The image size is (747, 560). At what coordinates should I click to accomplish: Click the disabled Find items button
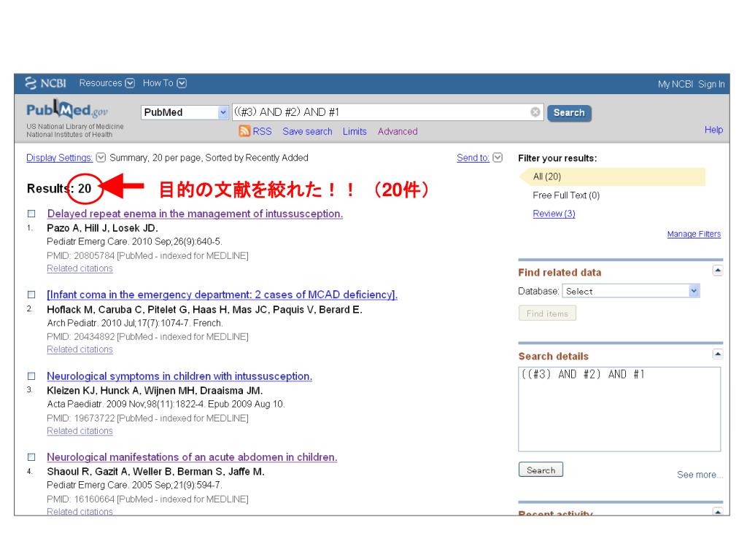[x=547, y=314]
